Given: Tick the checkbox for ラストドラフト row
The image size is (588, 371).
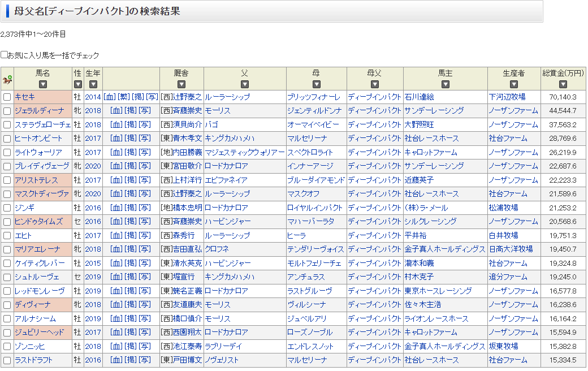Looking at the screenshot, I should 7,360.
